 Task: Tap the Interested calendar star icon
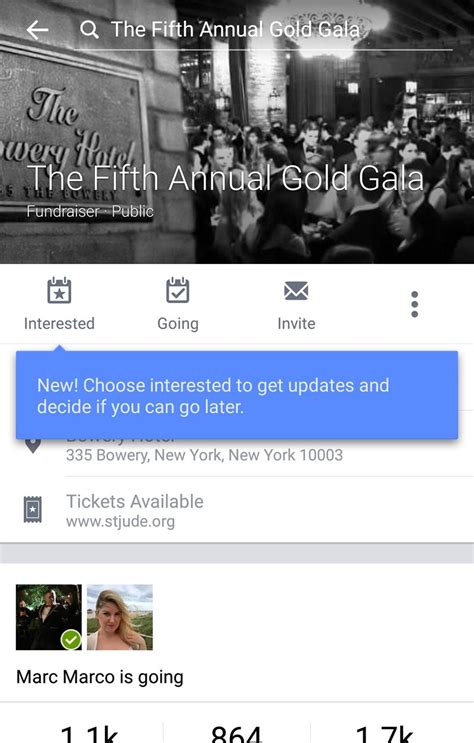point(59,290)
